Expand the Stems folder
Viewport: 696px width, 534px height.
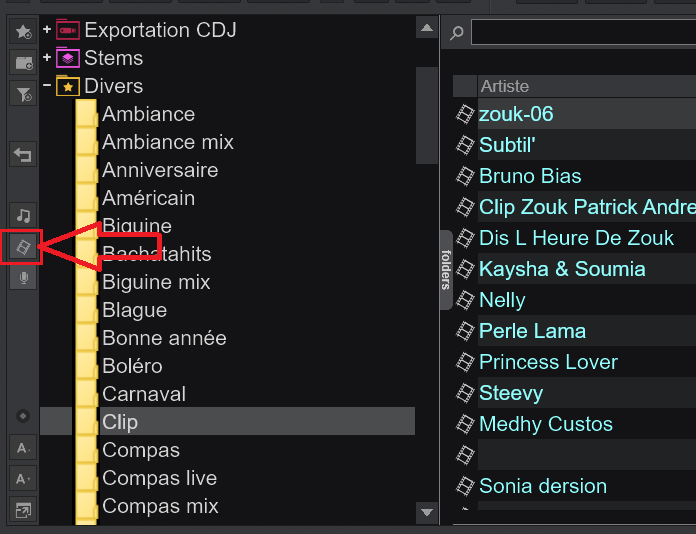click(x=47, y=58)
